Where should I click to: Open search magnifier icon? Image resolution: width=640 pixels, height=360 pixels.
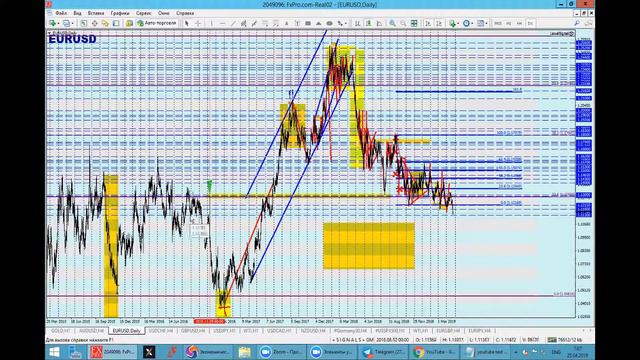577,23
